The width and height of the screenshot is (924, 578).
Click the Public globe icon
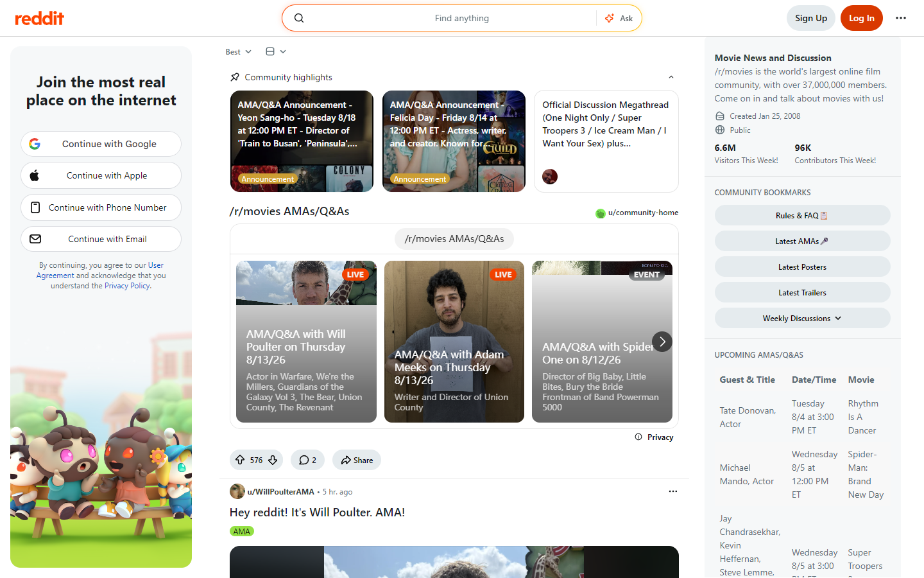click(720, 130)
